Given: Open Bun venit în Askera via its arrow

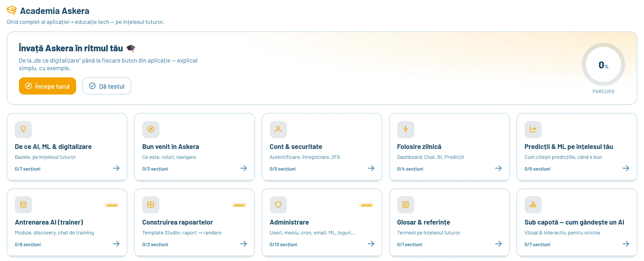Looking at the screenshot, I should [x=243, y=168].
